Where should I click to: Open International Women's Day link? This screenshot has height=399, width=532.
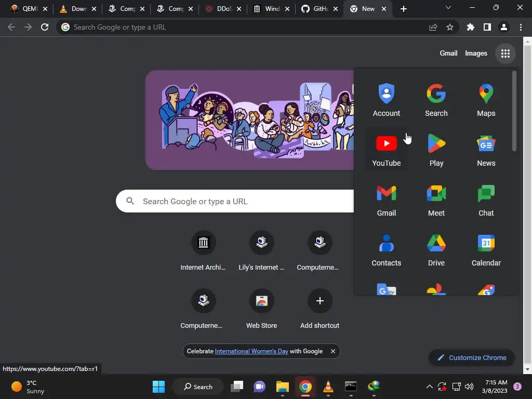(x=251, y=351)
